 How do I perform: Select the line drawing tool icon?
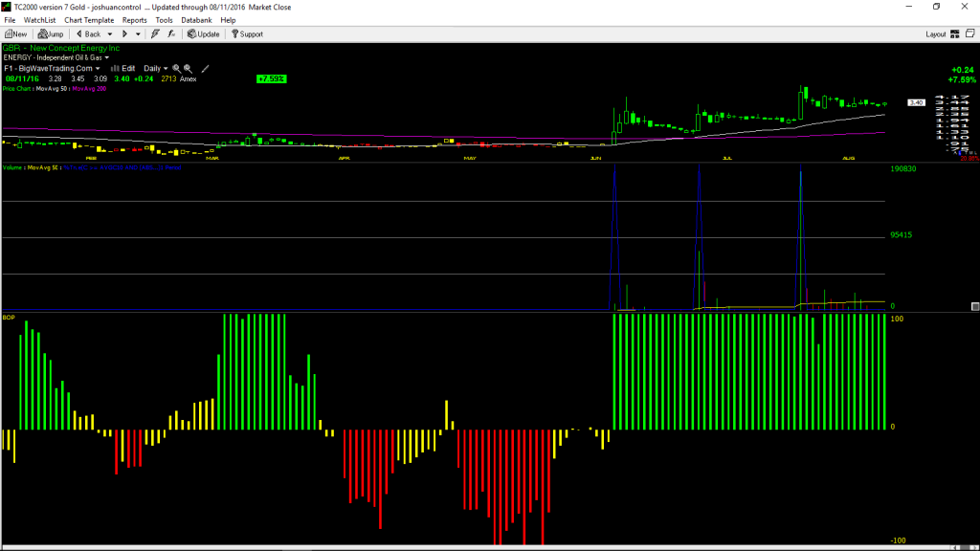(x=205, y=69)
